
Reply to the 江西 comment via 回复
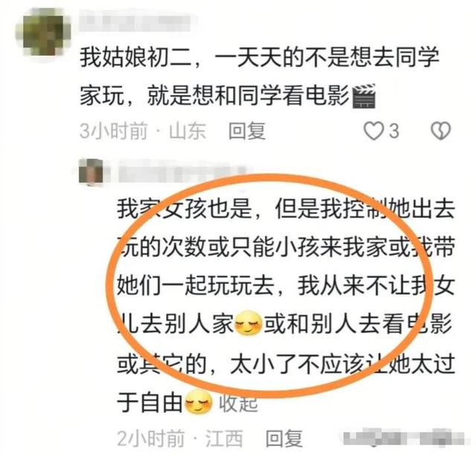(284, 439)
